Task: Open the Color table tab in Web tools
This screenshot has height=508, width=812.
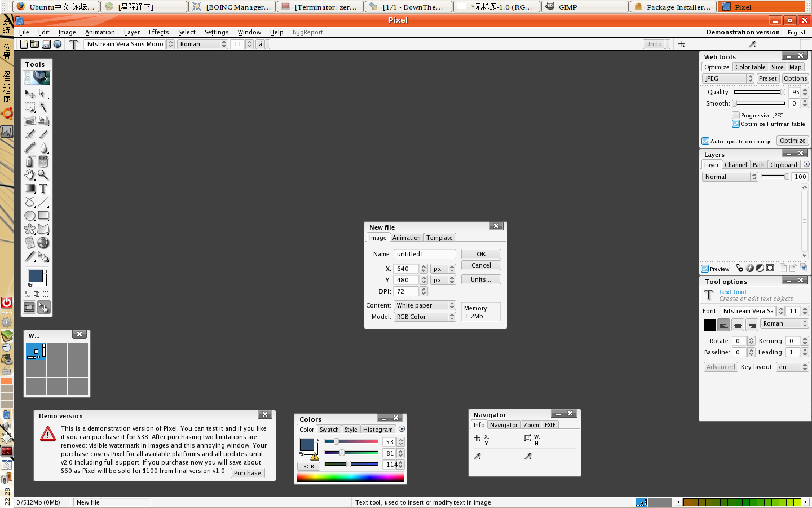Action: click(751, 67)
